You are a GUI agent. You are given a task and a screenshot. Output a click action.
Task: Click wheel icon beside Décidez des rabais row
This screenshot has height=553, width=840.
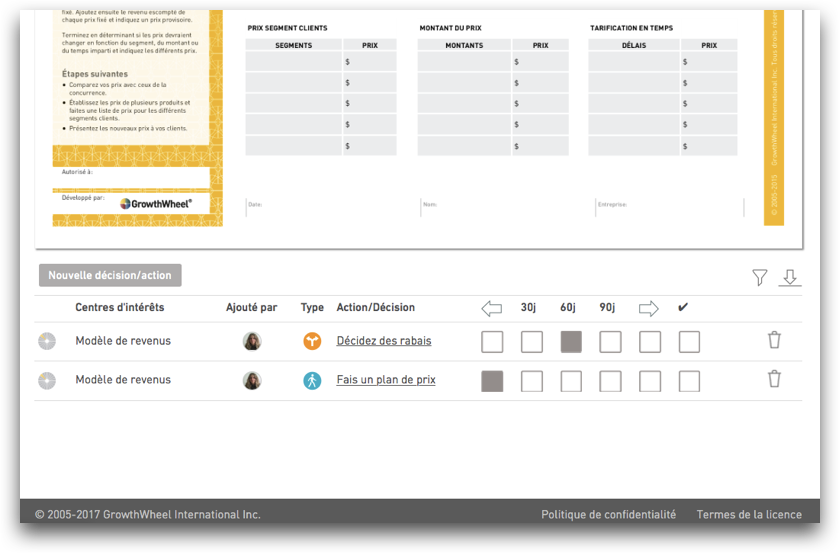(x=47, y=341)
